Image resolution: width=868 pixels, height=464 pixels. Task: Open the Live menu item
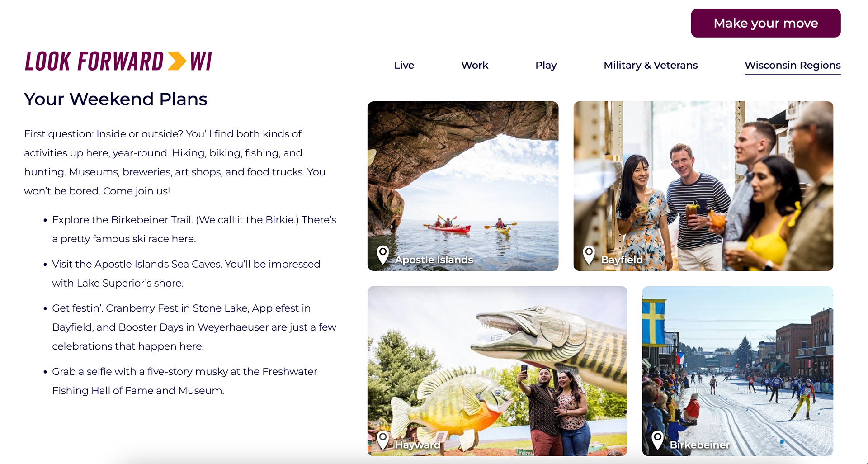click(404, 65)
